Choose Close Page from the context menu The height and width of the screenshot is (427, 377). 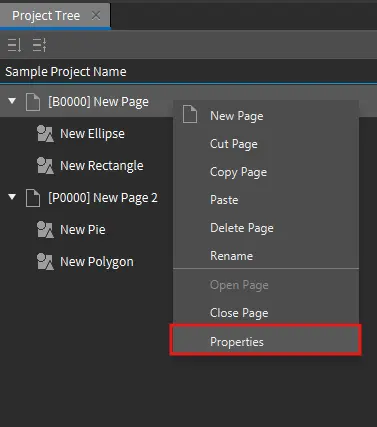click(266, 313)
